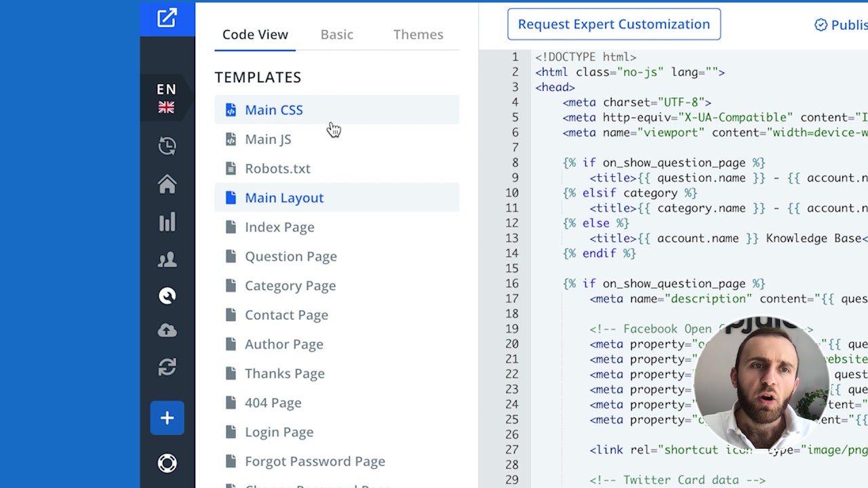Click the Main CSS file icon
868x488 pixels.
coord(231,110)
